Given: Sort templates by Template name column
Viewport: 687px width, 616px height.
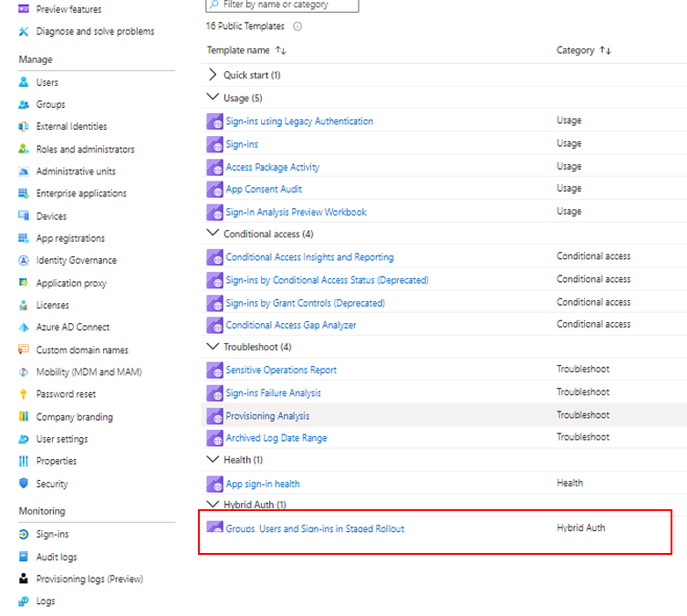Looking at the screenshot, I should click(x=280, y=50).
